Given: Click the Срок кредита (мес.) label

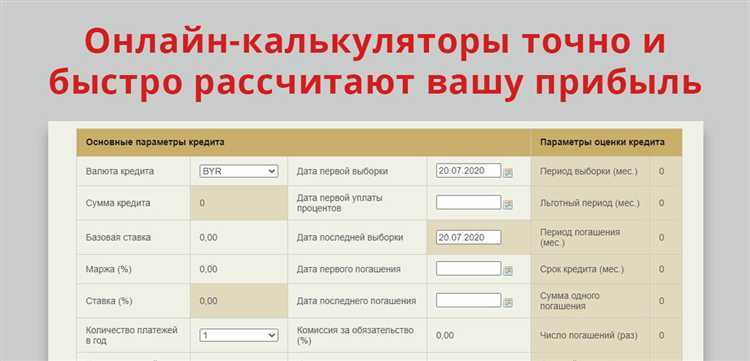Looking at the screenshot, I should [x=582, y=269].
